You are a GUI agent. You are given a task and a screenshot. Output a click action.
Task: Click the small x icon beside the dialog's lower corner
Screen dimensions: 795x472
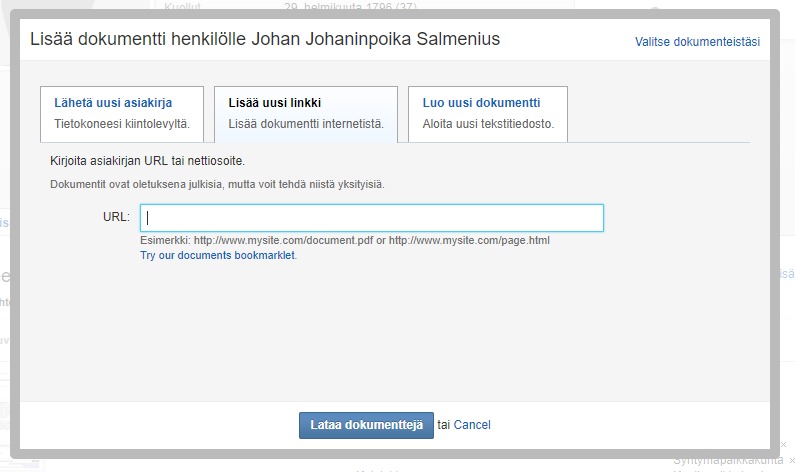tap(784, 445)
